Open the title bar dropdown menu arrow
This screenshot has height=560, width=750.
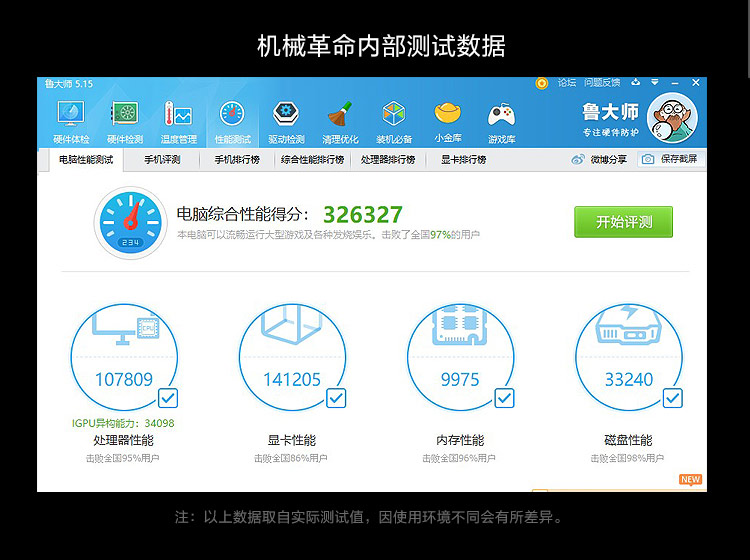click(x=655, y=82)
